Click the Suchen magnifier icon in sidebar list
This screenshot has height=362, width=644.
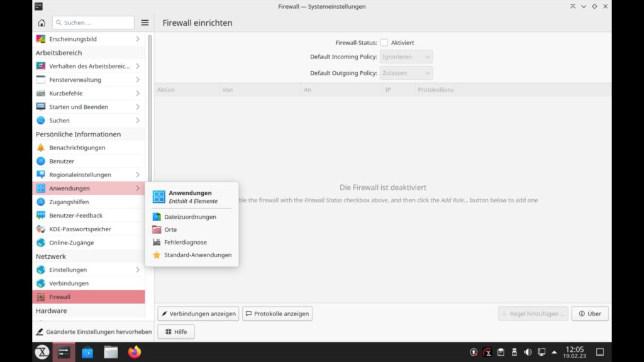pyautogui.click(x=41, y=120)
